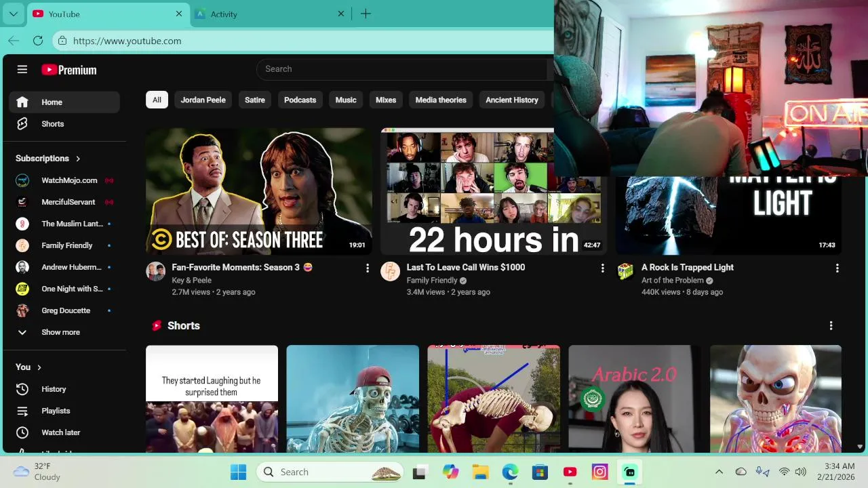Close the YouTube browser tab
This screenshot has width=868, height=488.
(179, 14)
